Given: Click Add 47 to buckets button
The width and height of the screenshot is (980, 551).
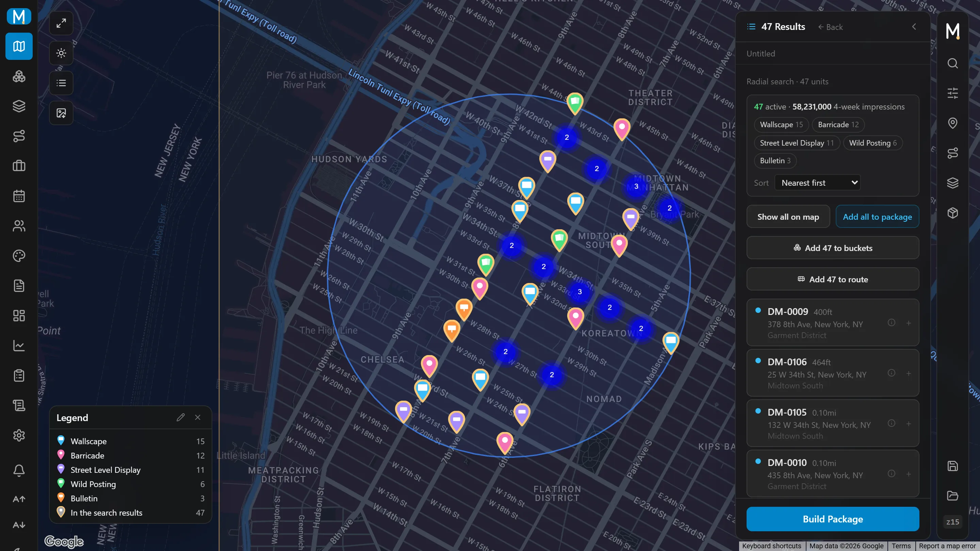Looking at the screenshot, I should tap(833, 248).
